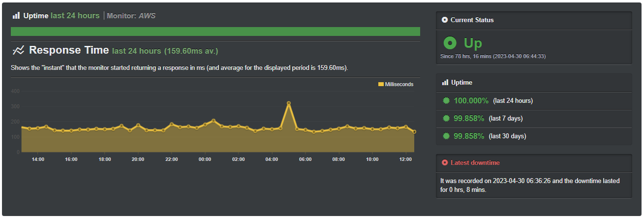
Task: Click the green Up status text
Action: 473,43
